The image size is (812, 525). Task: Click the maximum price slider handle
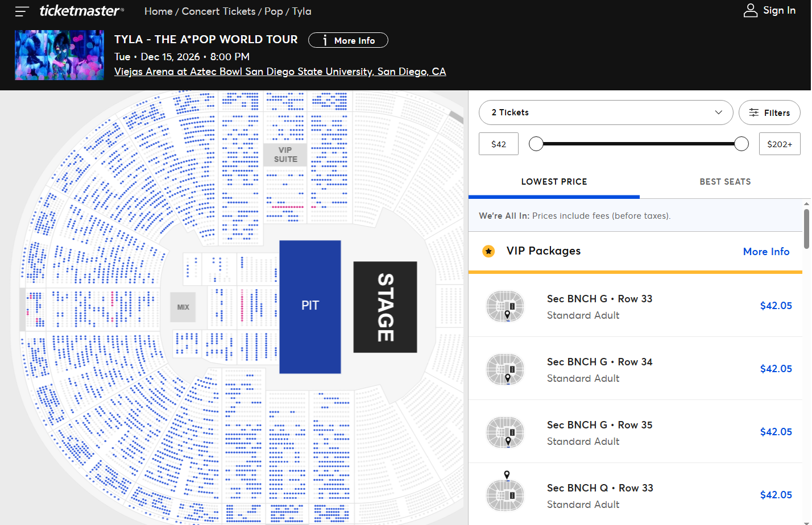(x=741, y=144)
